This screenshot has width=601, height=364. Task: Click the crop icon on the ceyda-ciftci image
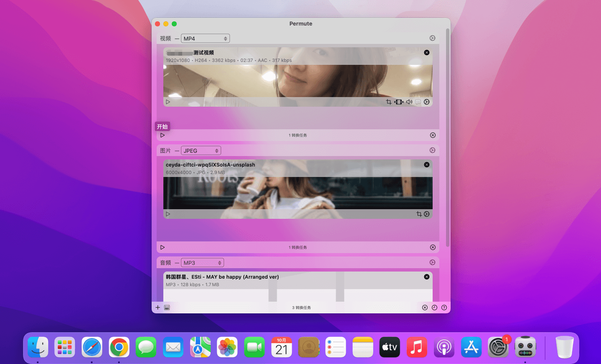(x=419, y=214)
